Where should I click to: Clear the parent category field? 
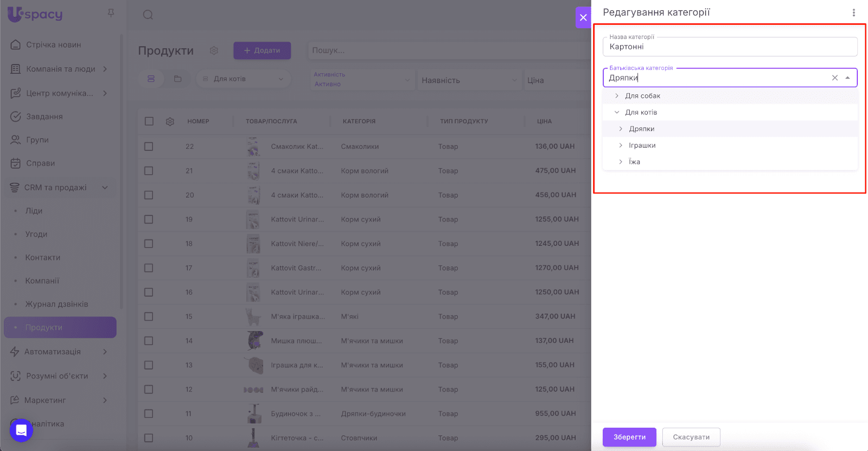pyautogui.click(x=834, y=78)
